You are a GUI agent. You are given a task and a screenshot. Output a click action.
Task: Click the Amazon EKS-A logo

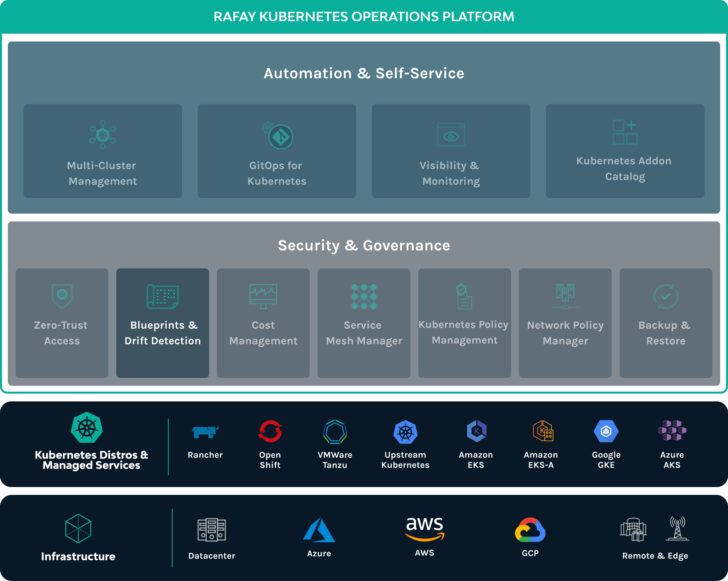point(543,431)
